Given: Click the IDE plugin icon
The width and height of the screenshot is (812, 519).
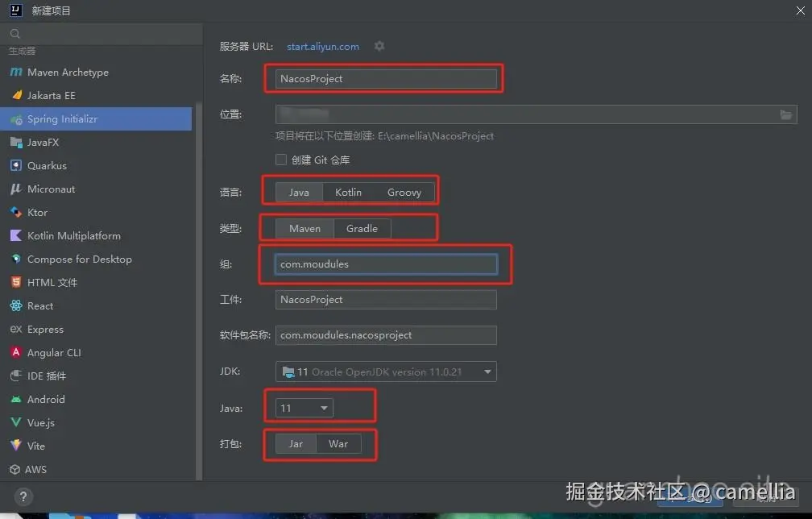Looking at the screenshot, I should [x=16, y=376].
